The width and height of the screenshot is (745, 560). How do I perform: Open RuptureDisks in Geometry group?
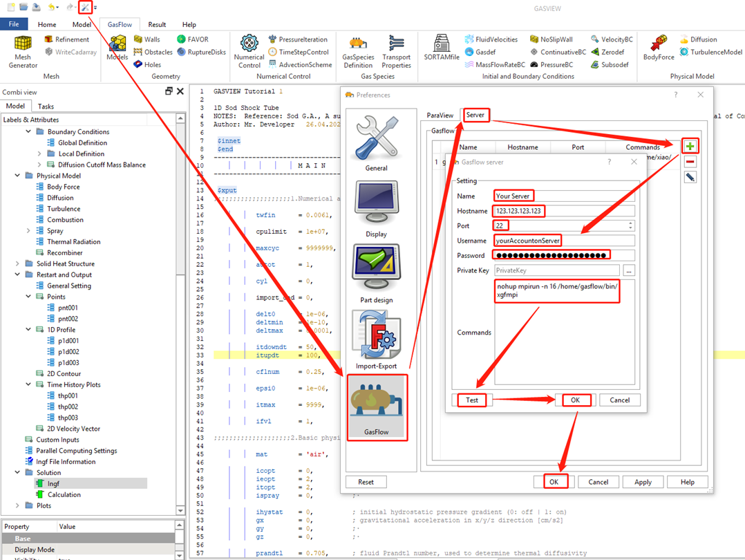(201, 52)
